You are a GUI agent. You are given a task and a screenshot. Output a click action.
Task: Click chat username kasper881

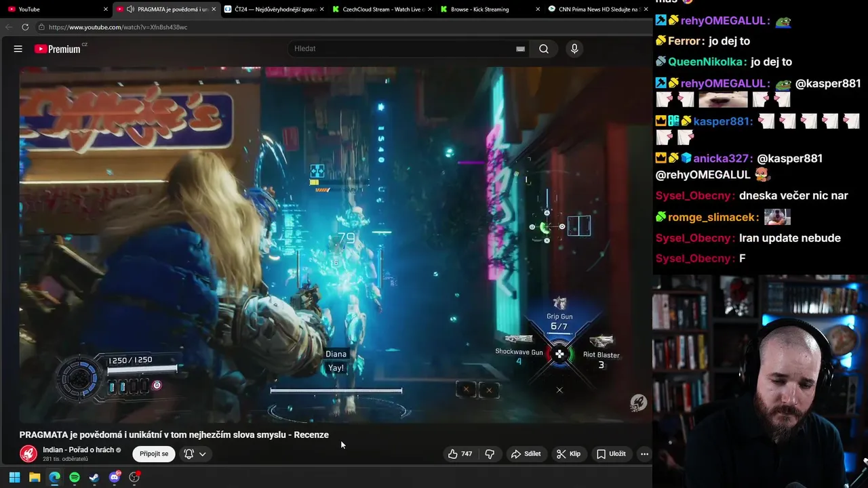pos(721,121)
